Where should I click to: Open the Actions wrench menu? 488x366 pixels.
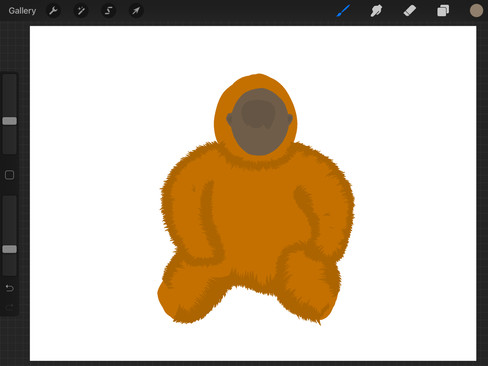point(53,11)
